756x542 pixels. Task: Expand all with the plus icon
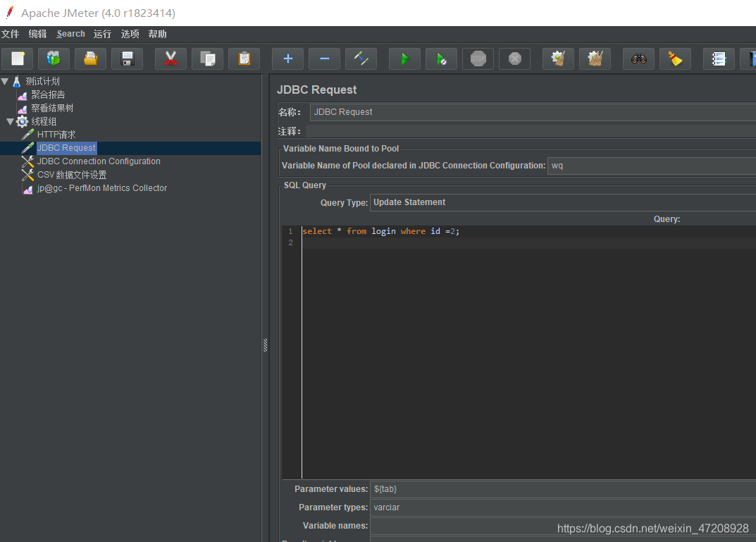pos(288,58)
